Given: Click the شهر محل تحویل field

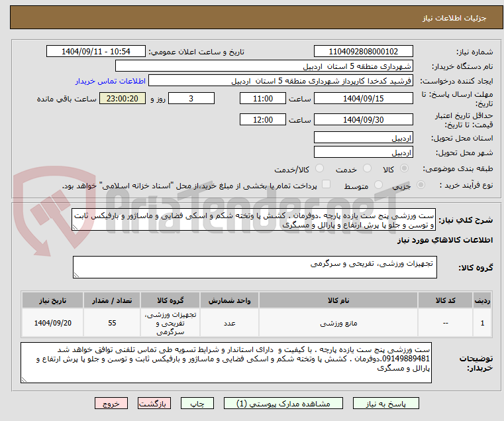Looking at the screenshot, I should coord(363,152).
